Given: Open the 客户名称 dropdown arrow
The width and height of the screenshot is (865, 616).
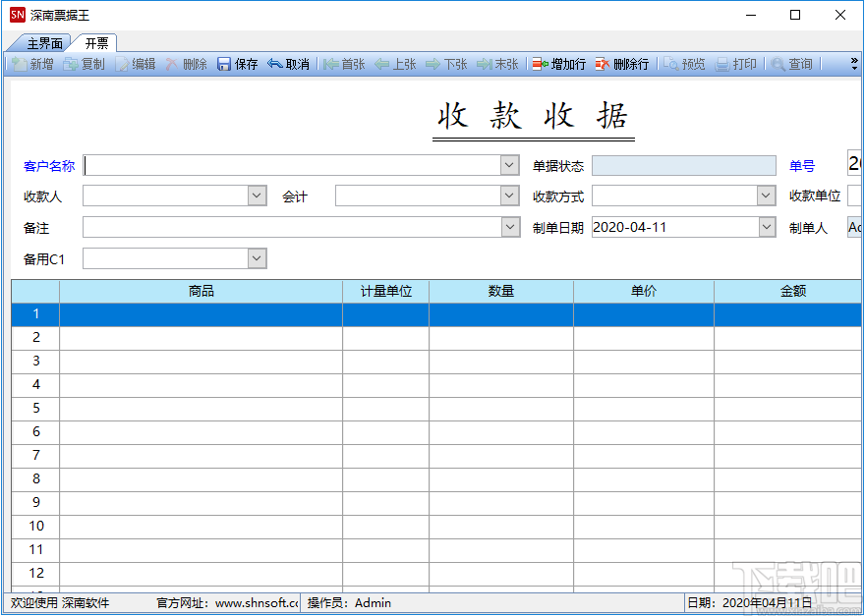Looking at the screenshot, I should (509, 165).
